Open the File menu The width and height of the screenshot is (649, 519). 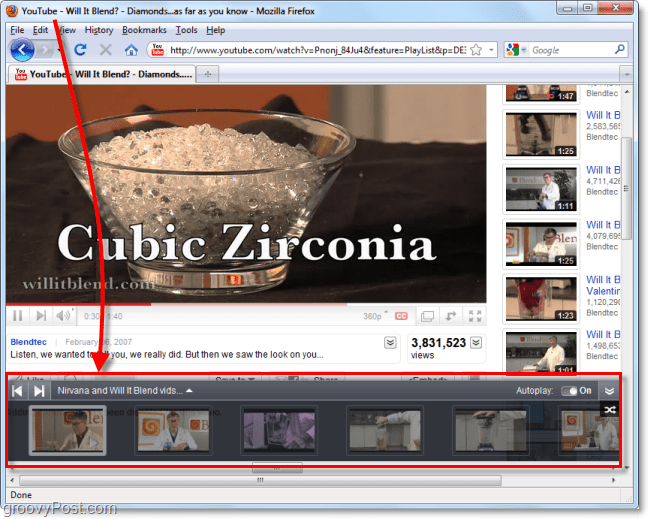click(x=17, y=30)
